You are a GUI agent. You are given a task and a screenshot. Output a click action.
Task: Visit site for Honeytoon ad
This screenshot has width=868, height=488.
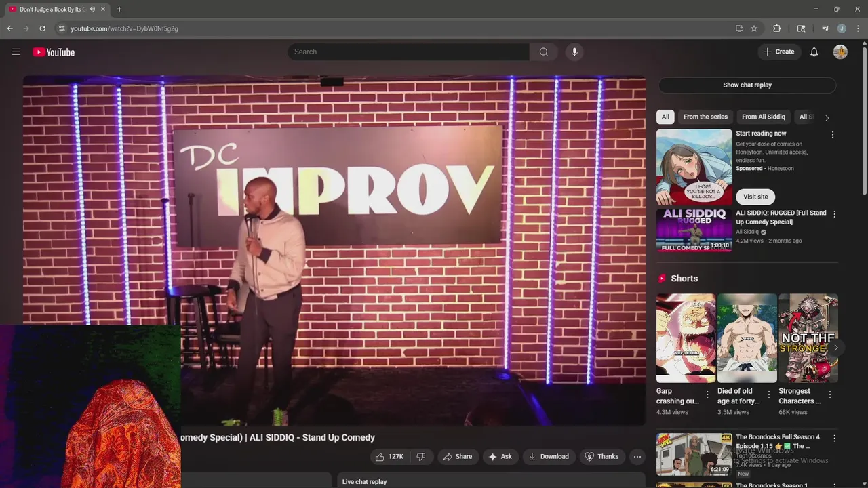click(755, 197)
